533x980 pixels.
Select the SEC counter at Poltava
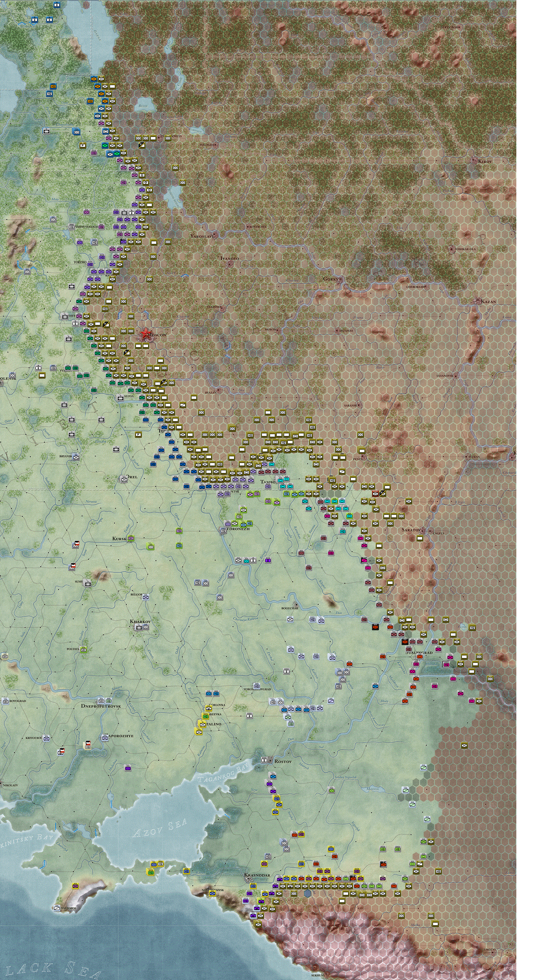83,650
